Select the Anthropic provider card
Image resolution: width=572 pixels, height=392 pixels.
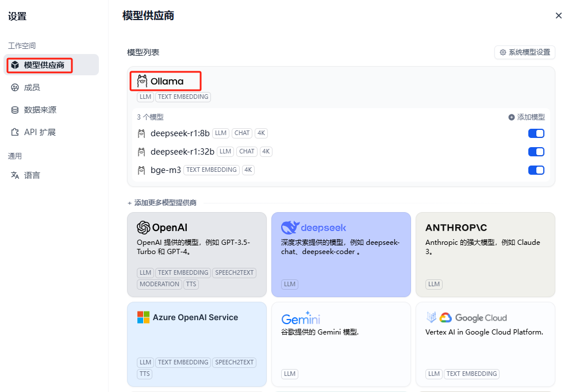click(x=485, y=255)
